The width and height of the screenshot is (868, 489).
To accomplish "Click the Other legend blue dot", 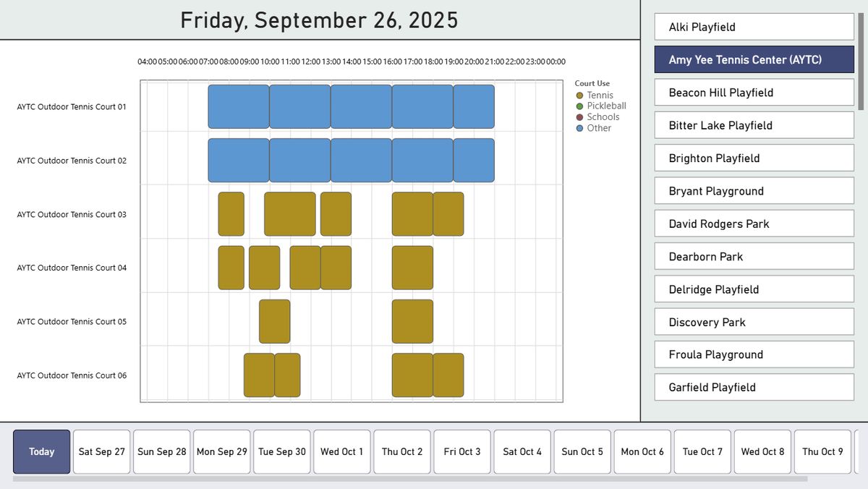I will click(x=579, y=128).
